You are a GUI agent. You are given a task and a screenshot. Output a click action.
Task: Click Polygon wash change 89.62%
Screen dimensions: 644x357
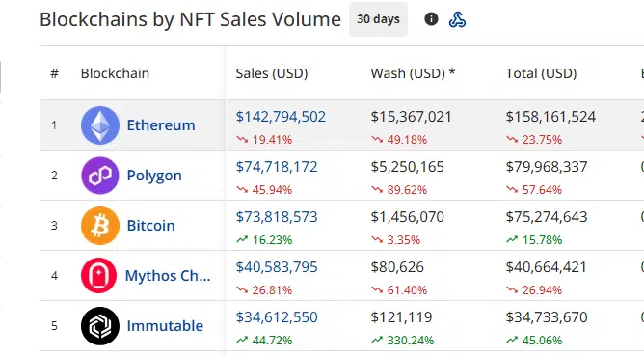pyautogui.click(x=399, y=190)
